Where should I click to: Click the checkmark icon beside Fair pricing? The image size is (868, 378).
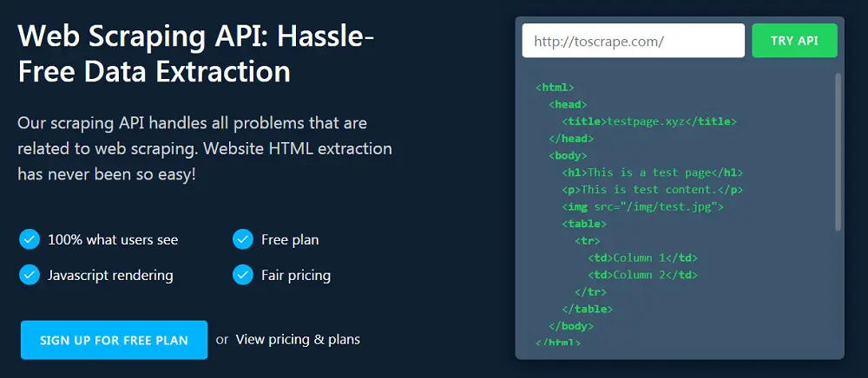(x=242, y=275)
